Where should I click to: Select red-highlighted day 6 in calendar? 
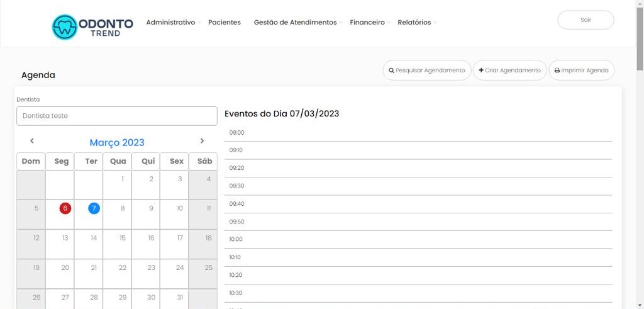pos(65,208)
